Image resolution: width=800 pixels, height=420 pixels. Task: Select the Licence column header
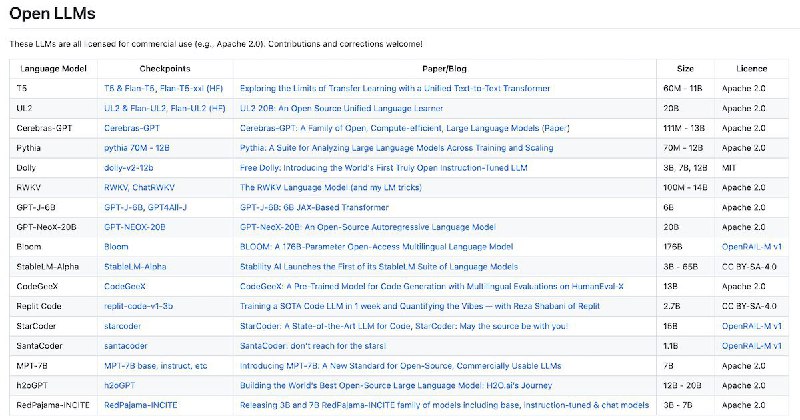752,68
